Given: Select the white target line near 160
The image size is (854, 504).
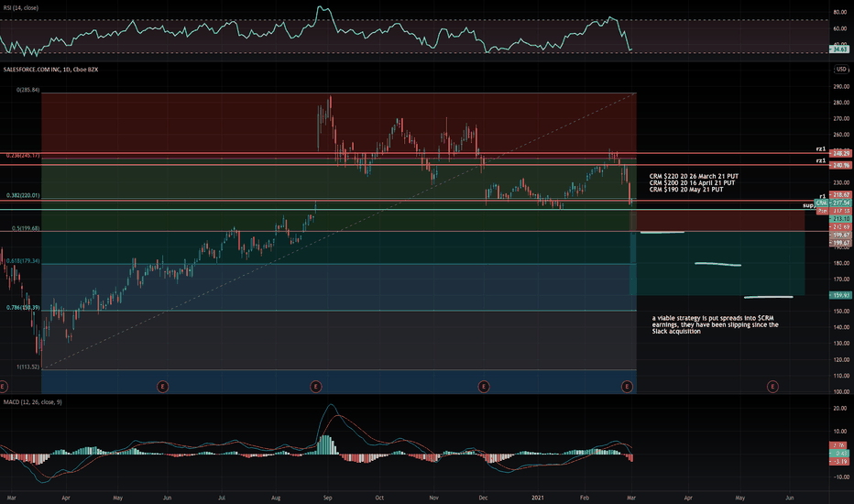Looking at the screenshot, I should click(x=769, y=297).
